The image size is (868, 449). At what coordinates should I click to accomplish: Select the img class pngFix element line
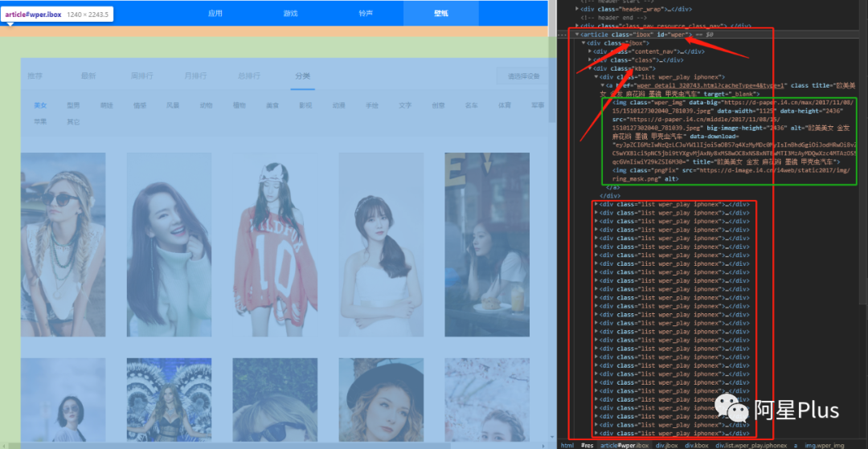coord(731,175)
